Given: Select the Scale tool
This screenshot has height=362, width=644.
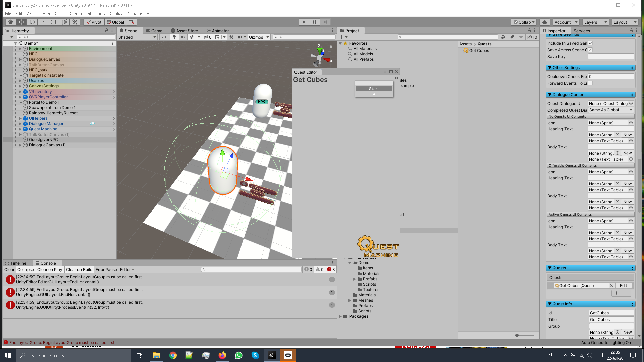Looking at the screenshot, I should point(43,22).
